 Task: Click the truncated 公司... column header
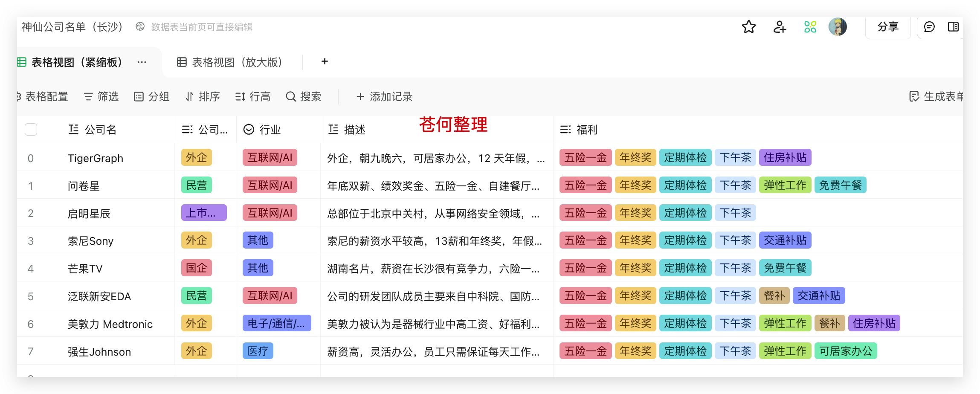(205, 130)
